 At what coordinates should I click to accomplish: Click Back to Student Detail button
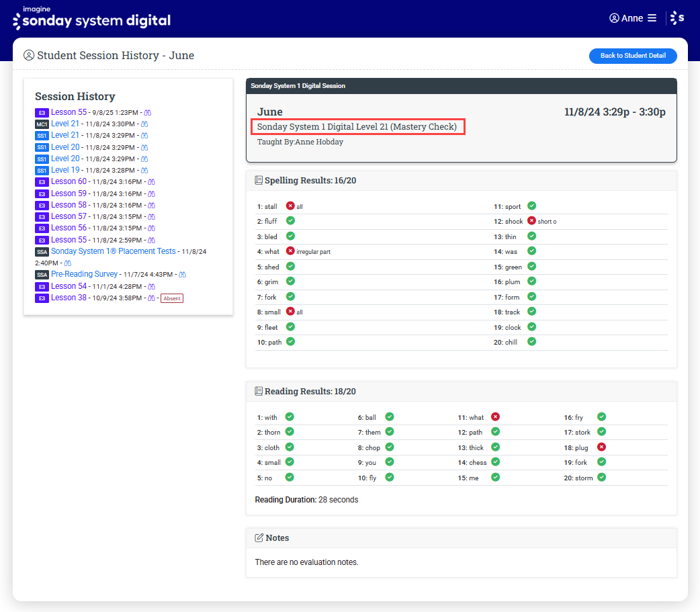tap(633, 56)
